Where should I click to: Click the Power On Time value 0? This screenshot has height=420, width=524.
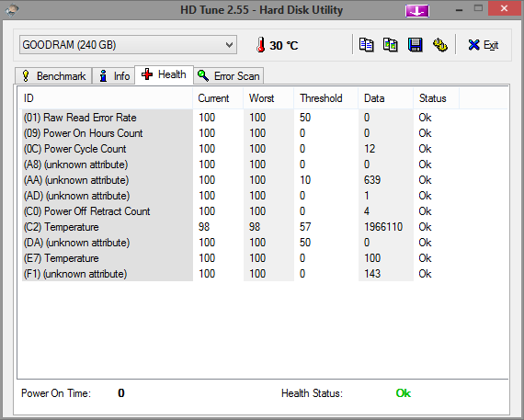(121, 393)
